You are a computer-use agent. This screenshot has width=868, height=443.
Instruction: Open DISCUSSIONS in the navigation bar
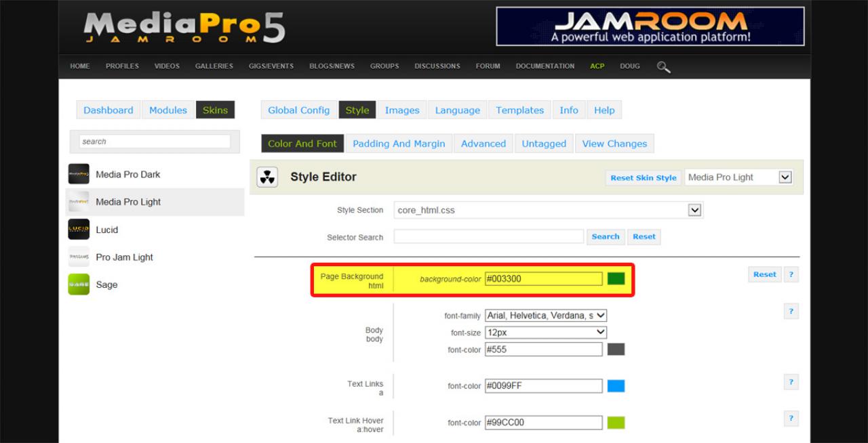(x=437, y=66)
